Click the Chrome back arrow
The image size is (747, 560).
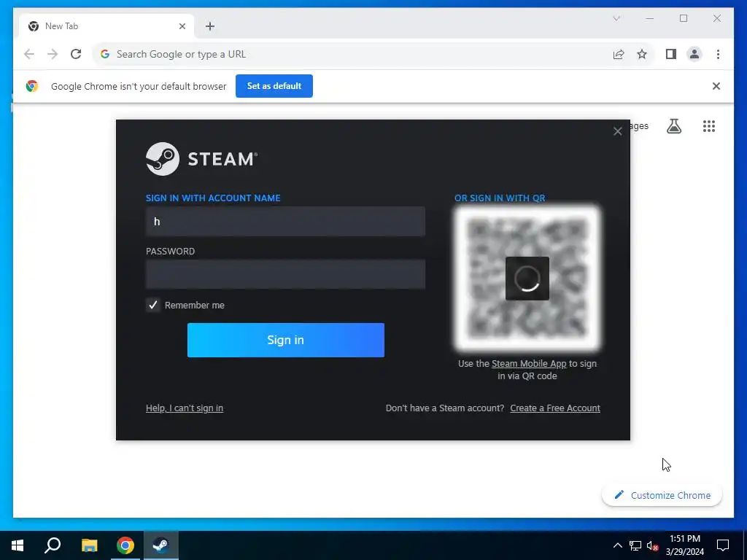29,54
